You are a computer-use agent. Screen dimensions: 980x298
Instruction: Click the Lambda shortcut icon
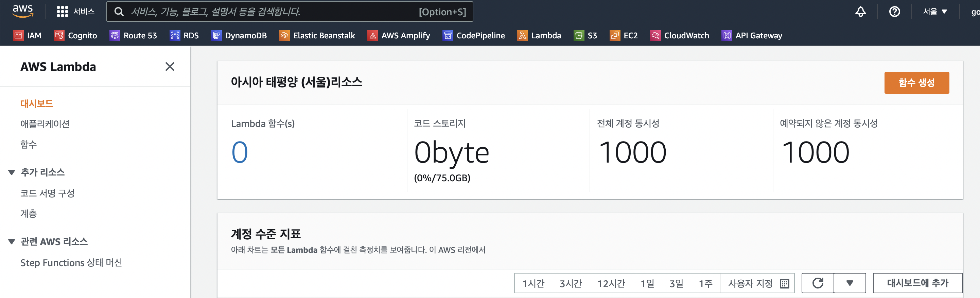[x=522, y=35]
